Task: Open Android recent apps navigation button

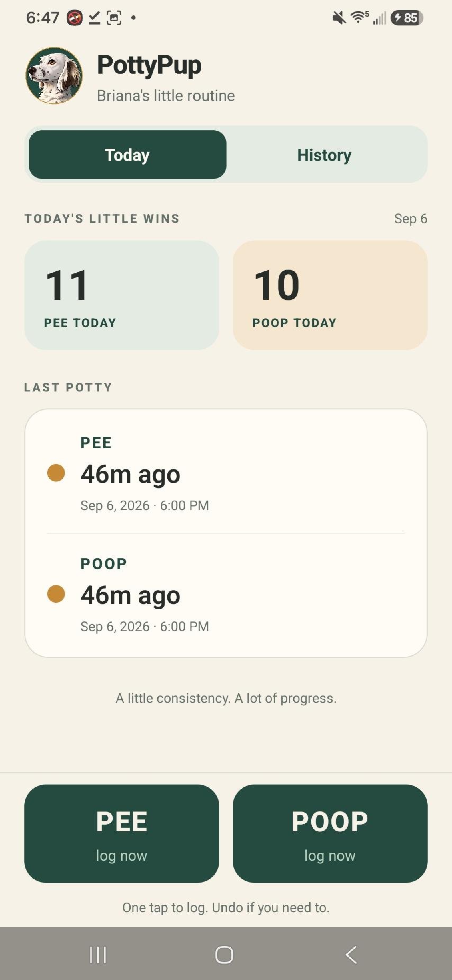Action: (x=98, y=955)
